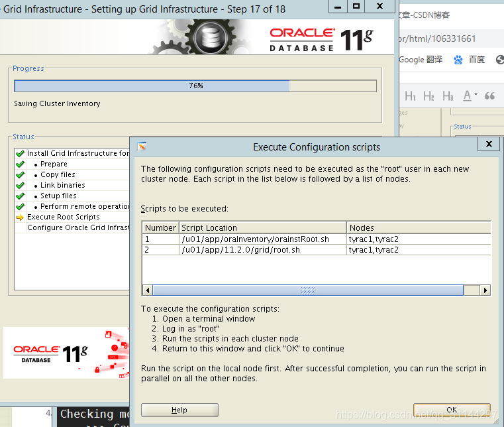Click Nodes cell of script number 1
504x427 pixels.
[x=419, y=239]
